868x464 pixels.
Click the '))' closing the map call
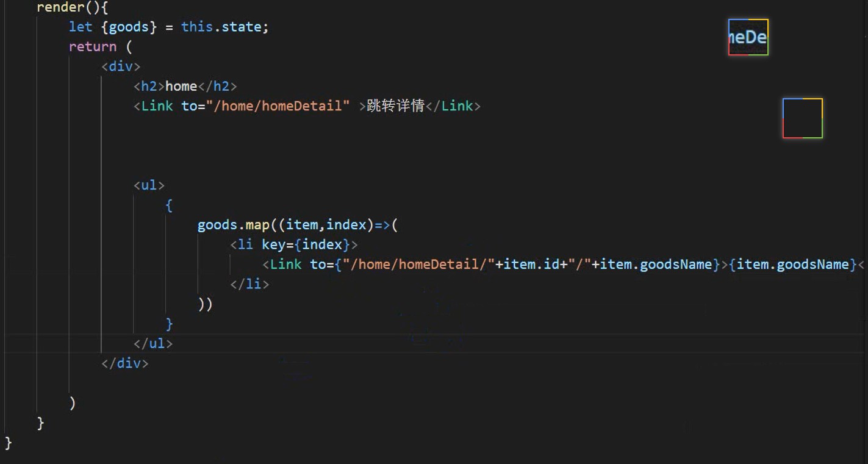tap(206, 304)
